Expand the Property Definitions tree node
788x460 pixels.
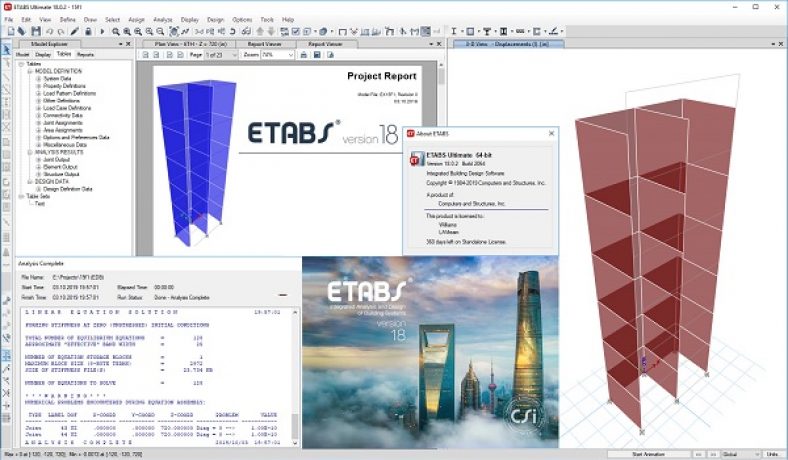[x=38, y=86]
